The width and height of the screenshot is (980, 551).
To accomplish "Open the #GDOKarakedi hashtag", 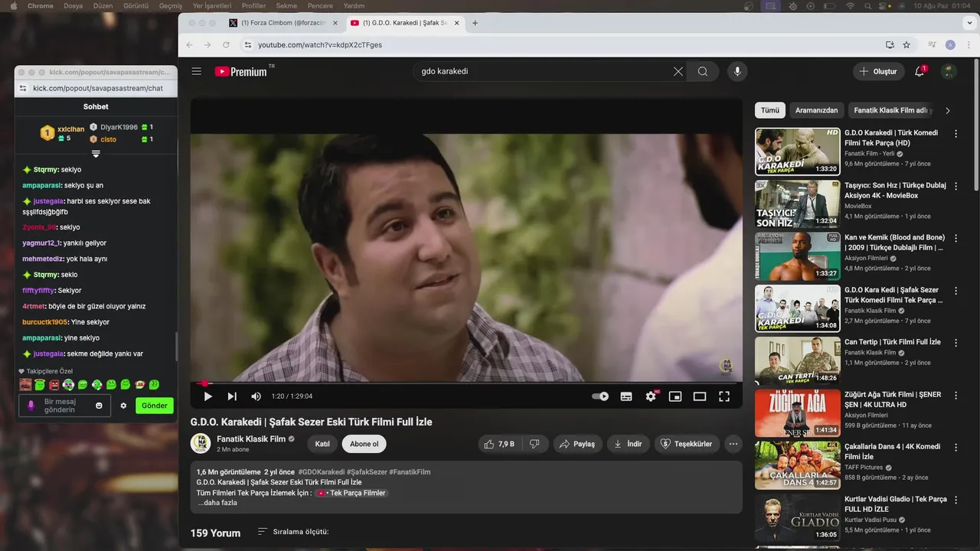I will 321,472.
